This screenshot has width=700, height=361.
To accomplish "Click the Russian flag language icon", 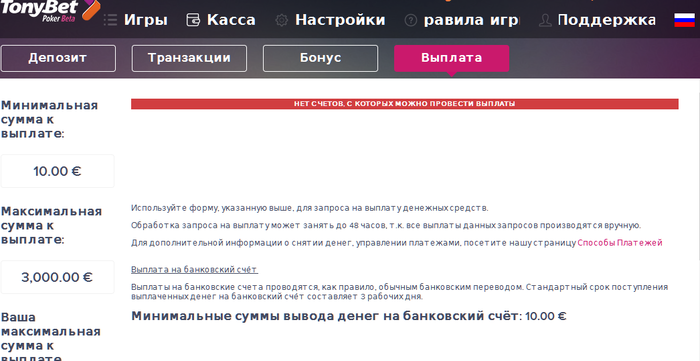I will click(684, 20).
